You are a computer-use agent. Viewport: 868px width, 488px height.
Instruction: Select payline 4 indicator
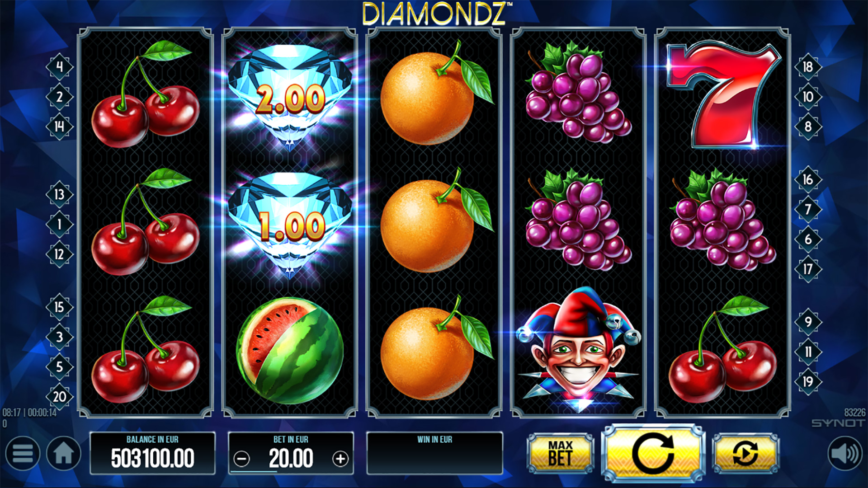(59, 67)
